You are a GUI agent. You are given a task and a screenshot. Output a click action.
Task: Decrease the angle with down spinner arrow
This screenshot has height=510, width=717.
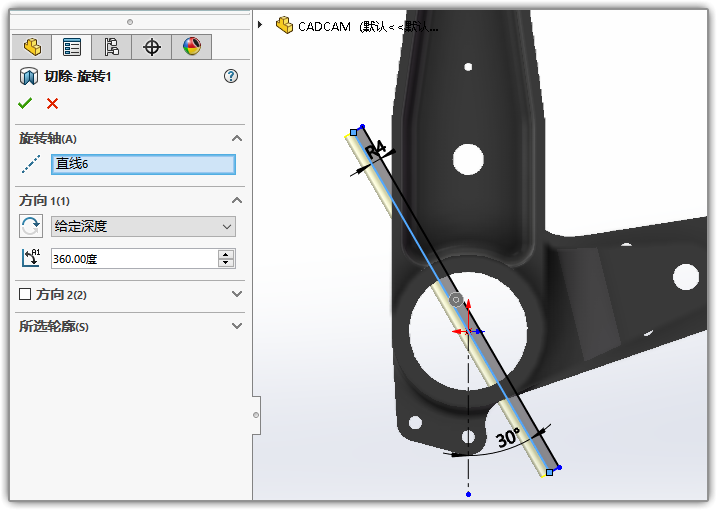pos(226,263)
